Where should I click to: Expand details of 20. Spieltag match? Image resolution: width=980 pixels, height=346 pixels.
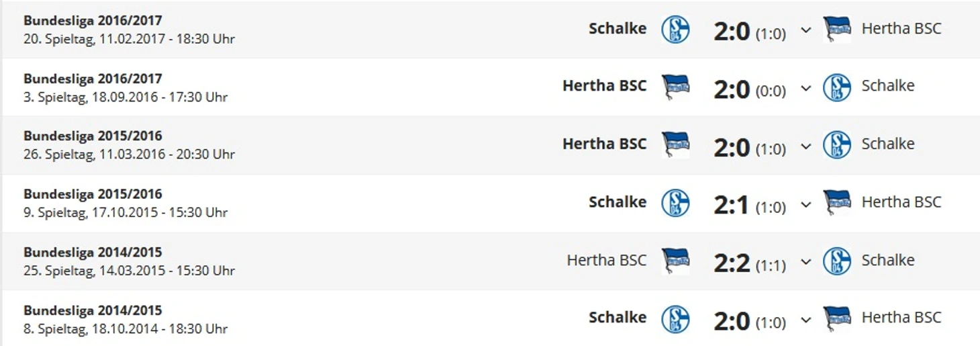tap(806, 31)
